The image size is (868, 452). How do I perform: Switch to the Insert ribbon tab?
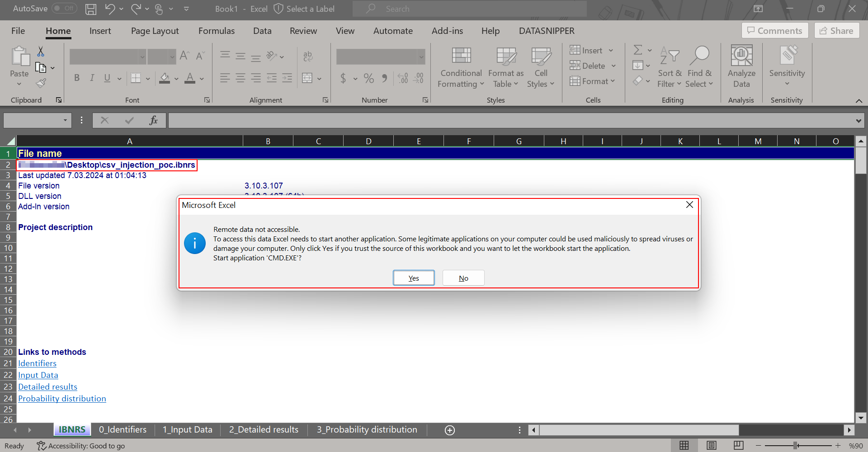pyautogui.click(x=100, y=31)
